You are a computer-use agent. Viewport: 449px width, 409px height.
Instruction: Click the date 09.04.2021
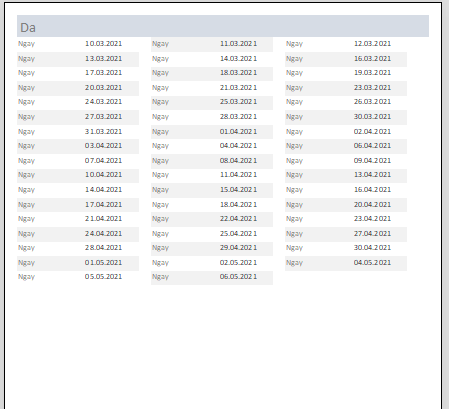(372, 161)
